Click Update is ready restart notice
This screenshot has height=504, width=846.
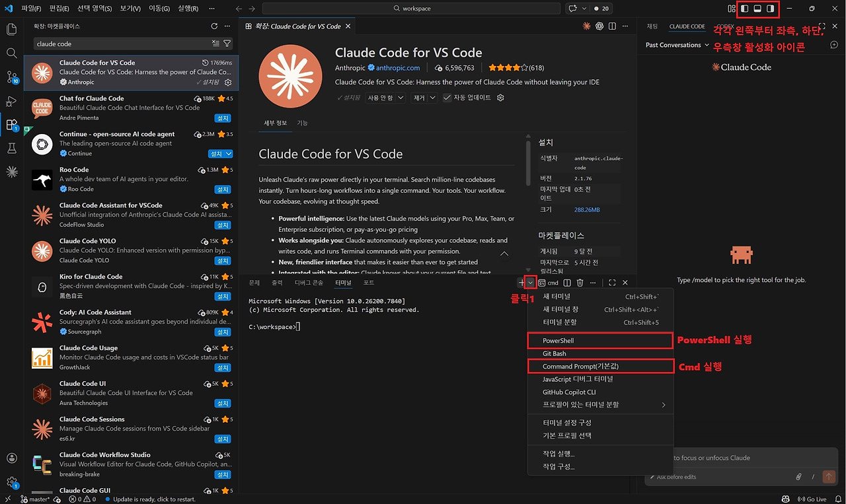150,499
